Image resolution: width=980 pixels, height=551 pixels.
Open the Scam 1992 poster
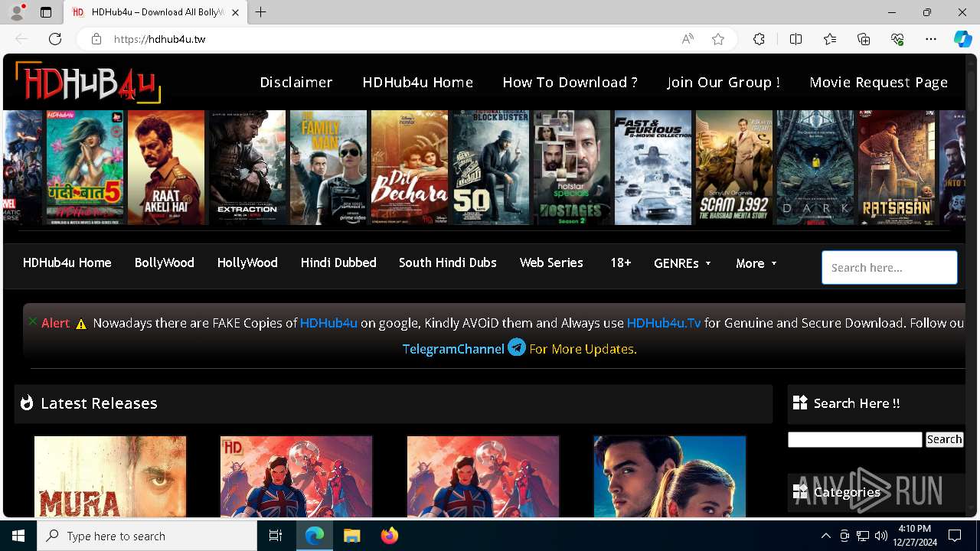[x=734, y=168]
